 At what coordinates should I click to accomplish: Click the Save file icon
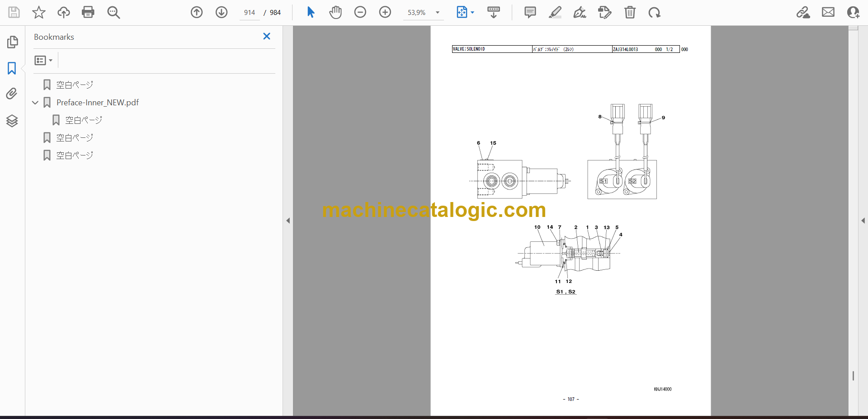coord(14,12)
